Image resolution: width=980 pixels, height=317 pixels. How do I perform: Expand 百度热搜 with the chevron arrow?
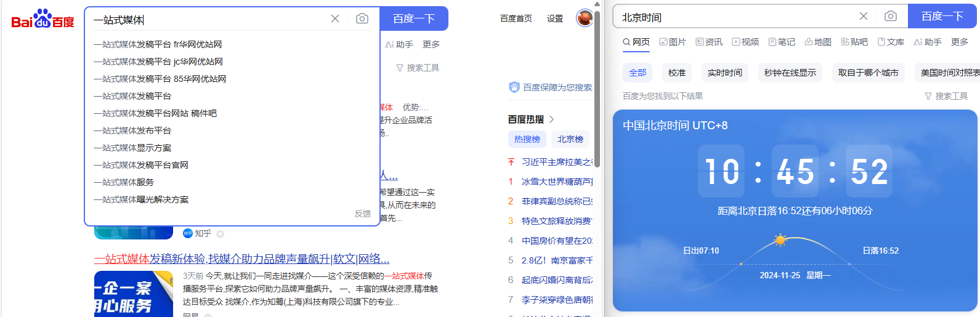(x=551, y=119)
